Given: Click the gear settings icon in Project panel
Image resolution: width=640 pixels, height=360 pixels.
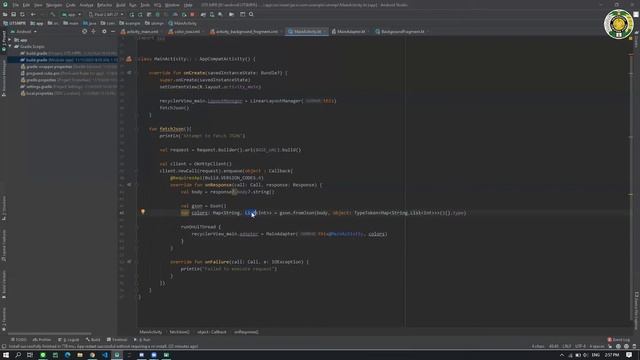Looking at the screenshot, I should (x=104, y=31).
